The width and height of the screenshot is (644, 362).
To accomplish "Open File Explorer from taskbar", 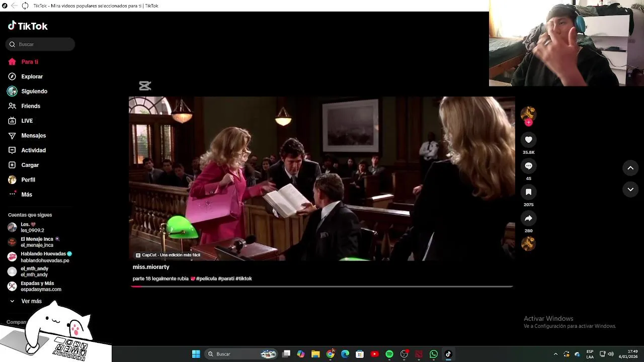I will coord(315,354).
